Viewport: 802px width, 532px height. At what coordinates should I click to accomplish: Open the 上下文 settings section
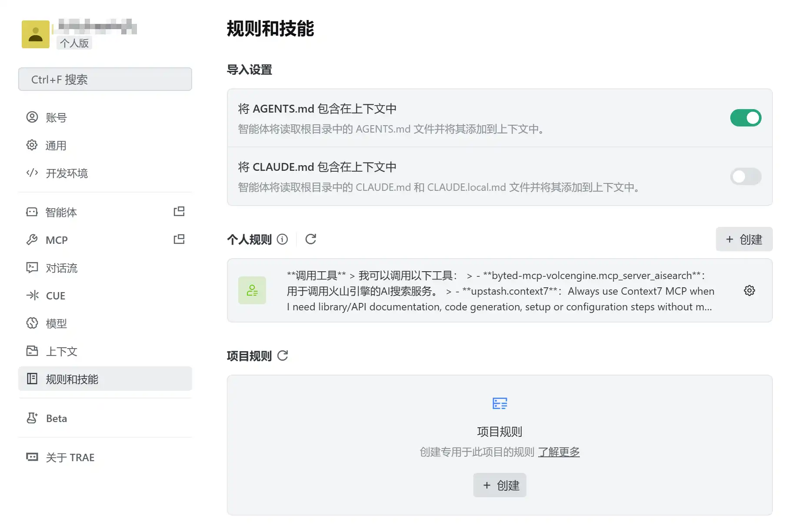click(x=61, y=351)
